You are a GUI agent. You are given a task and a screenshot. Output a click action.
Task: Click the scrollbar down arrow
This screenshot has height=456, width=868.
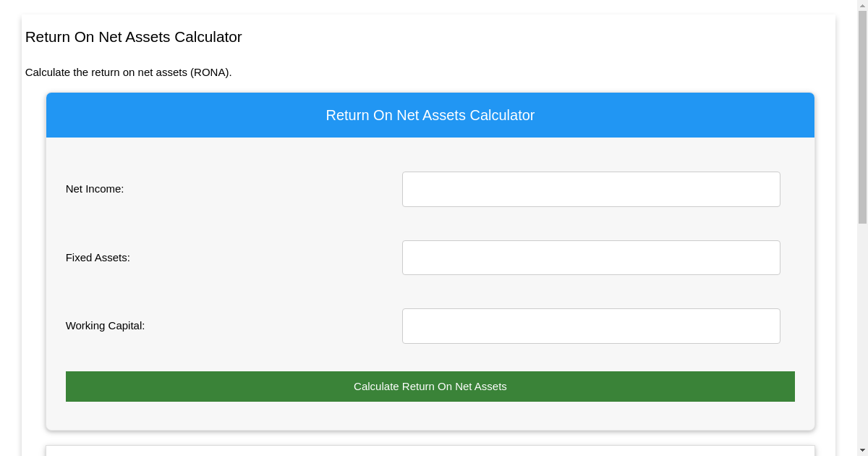tap(862, 450)
